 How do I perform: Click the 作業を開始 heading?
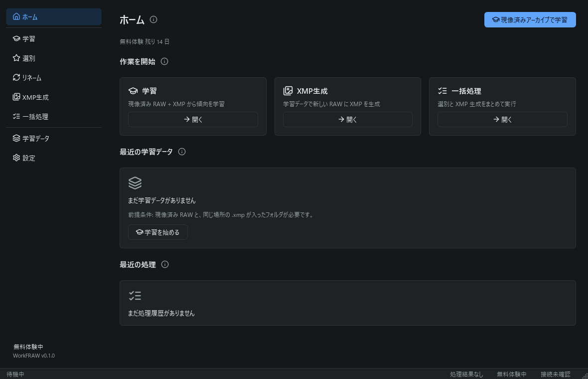137,61
